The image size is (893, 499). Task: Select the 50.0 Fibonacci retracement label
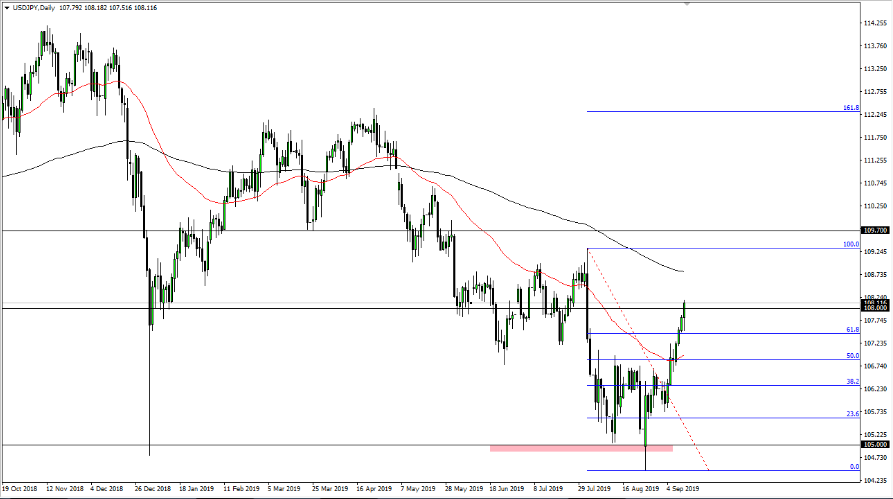pos(853,355)
